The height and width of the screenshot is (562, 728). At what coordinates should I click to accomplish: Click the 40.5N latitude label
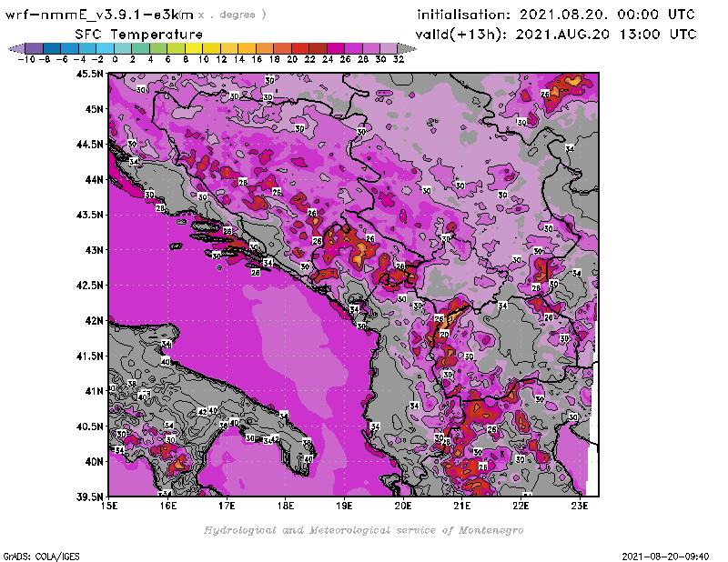click(89, 427)
